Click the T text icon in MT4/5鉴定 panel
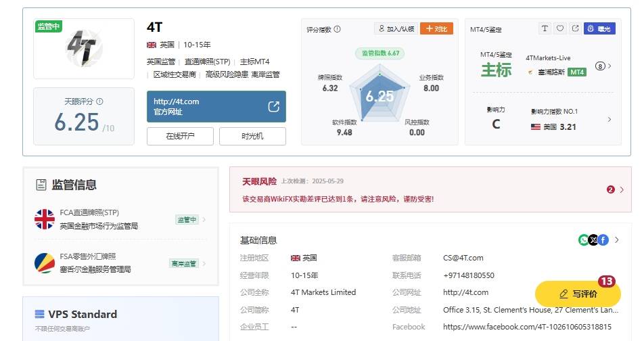 pyautogui.click(x=545, y=28)
